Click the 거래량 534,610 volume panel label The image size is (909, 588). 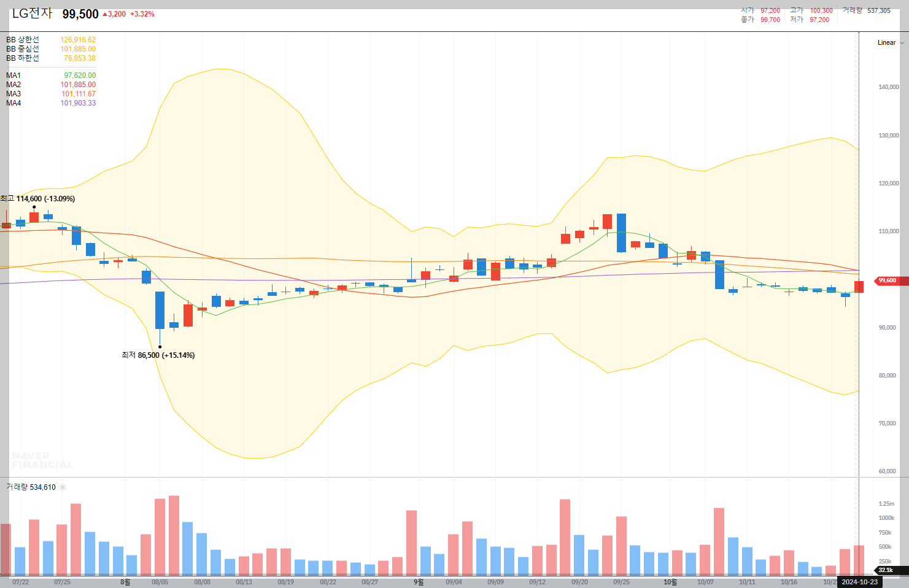point(31,487)
